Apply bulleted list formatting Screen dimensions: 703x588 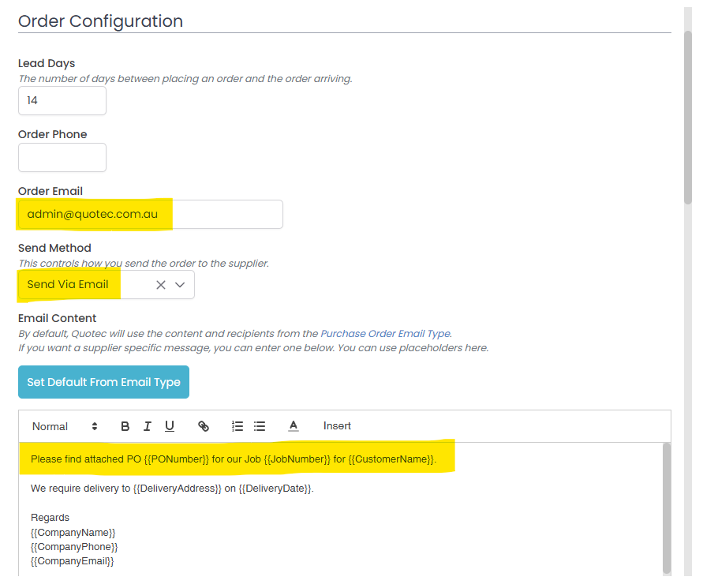[x=260, y=426]
